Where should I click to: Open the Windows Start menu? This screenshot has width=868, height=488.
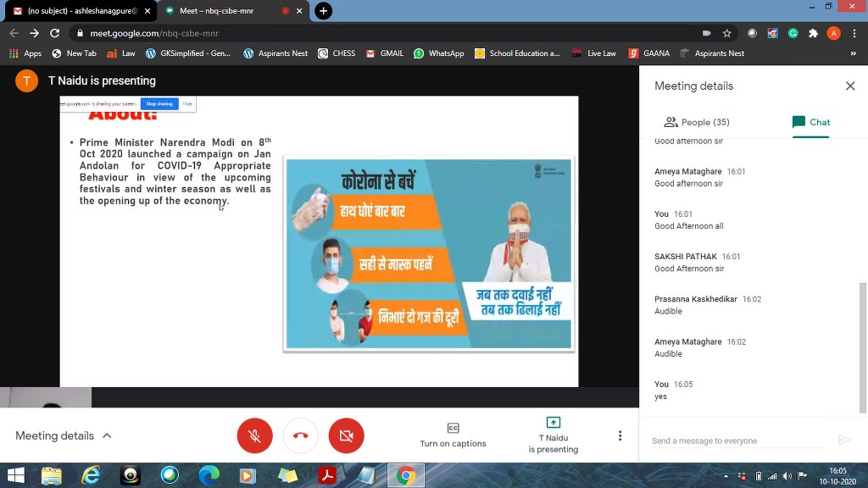click(15, 475)
